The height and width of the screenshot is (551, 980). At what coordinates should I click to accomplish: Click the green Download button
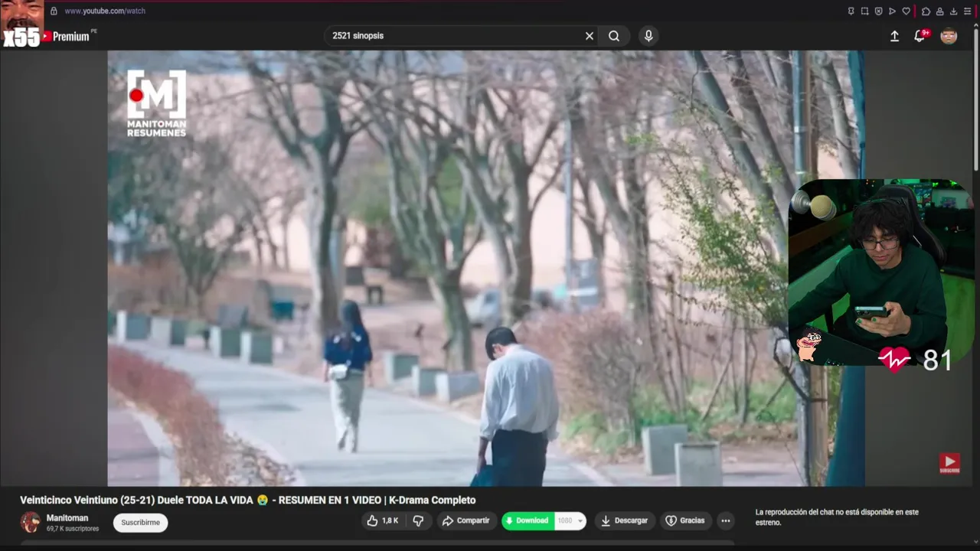click(x=528, y=520)
